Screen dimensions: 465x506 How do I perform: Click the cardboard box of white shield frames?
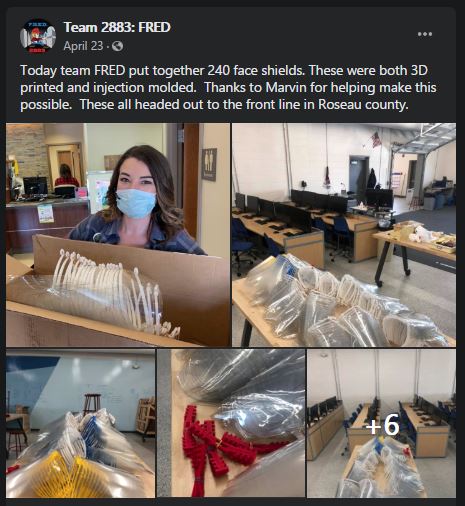(x=117, y=293)
